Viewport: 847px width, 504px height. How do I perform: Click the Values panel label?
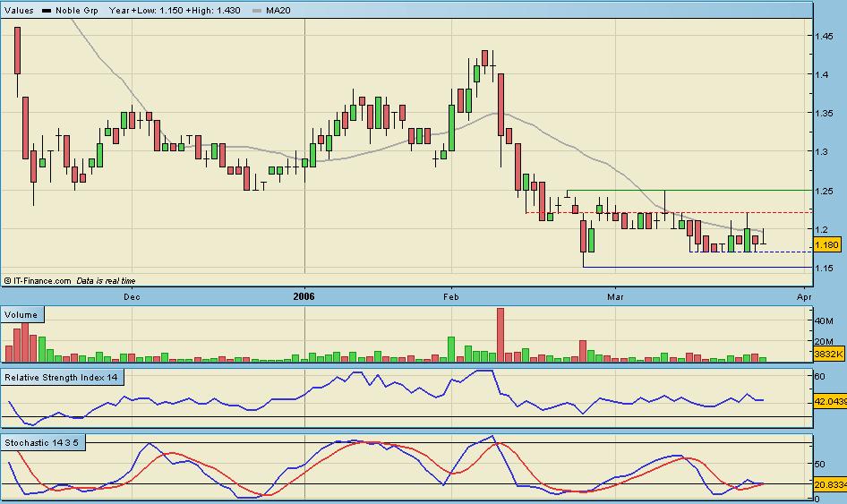pos(19,10)
